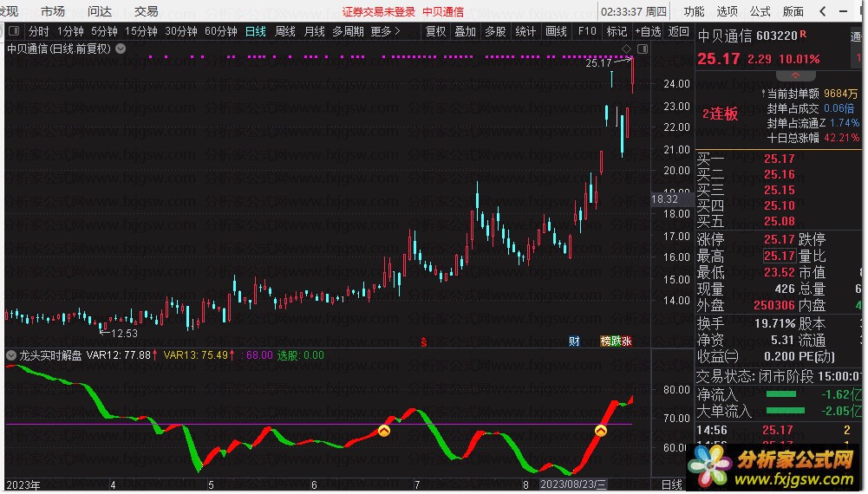Click the orange 榜 marker on chart
The height and width of the screenshot is (494, 868).
(605, 341)
